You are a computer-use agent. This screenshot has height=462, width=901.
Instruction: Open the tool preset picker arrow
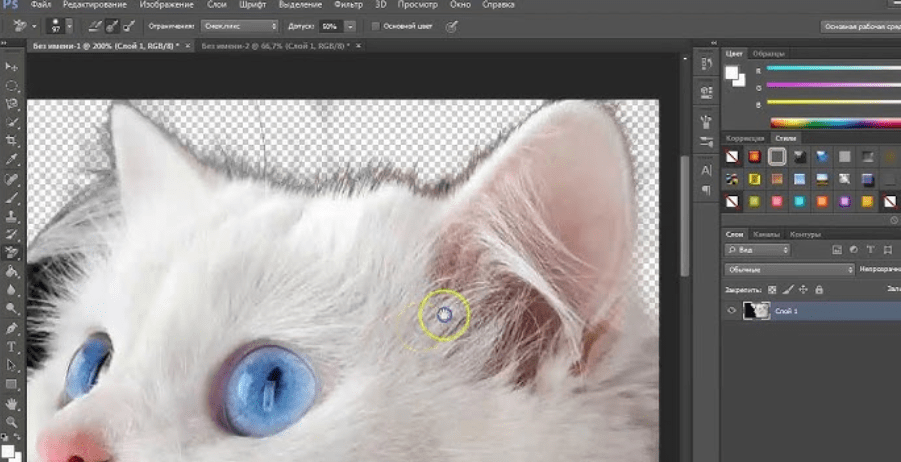(34, 26)
